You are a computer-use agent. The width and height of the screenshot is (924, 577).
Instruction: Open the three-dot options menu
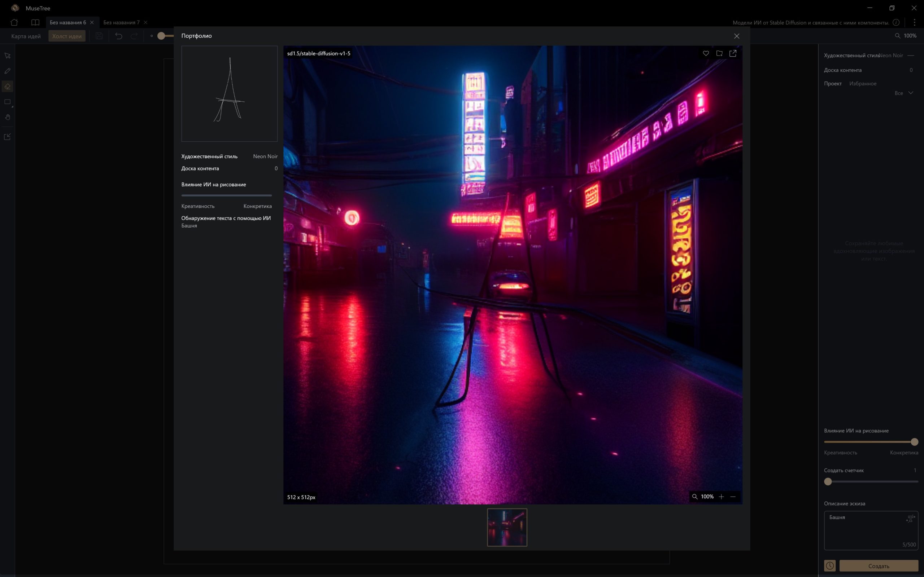[915, 22]
